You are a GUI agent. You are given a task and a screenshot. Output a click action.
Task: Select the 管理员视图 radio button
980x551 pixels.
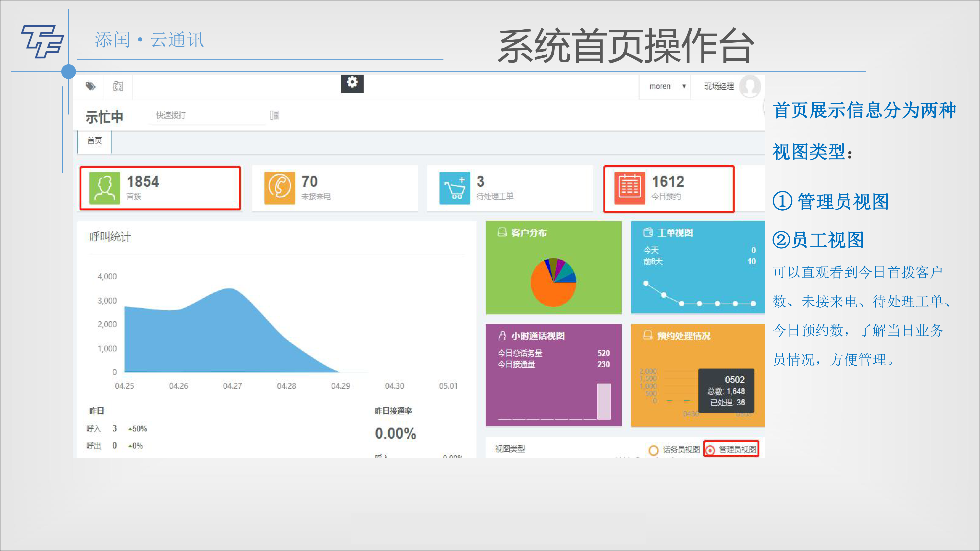710,450
